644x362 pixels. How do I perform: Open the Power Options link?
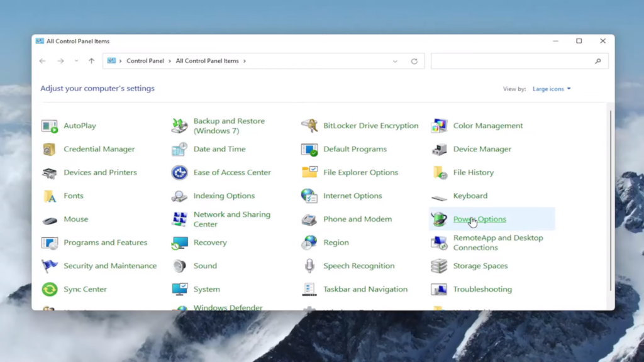(479, 219)
